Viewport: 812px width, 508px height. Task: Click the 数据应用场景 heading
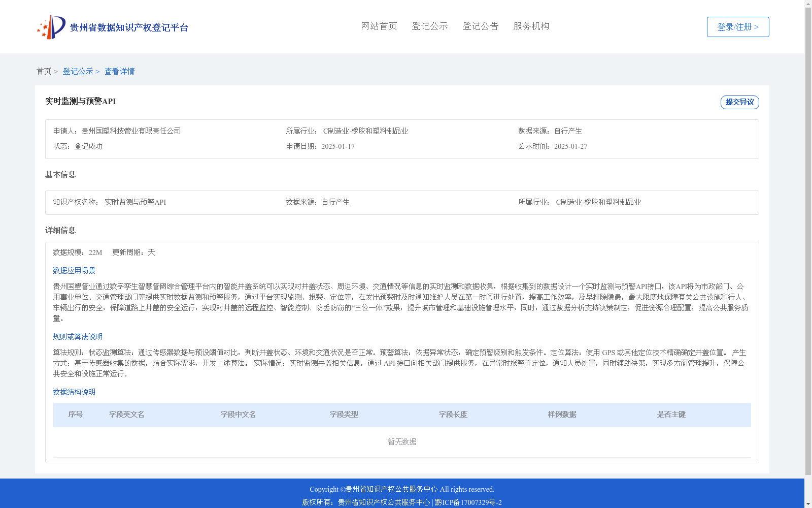pyautogui.click(x=74, y=271)
